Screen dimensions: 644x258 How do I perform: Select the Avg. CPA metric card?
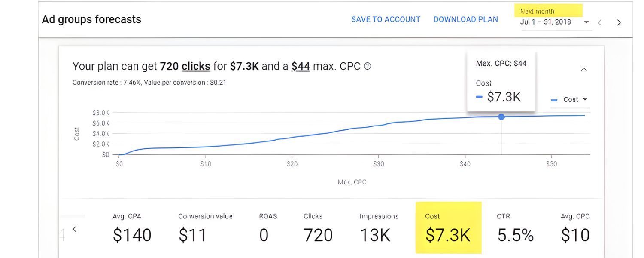pos(132,228)
